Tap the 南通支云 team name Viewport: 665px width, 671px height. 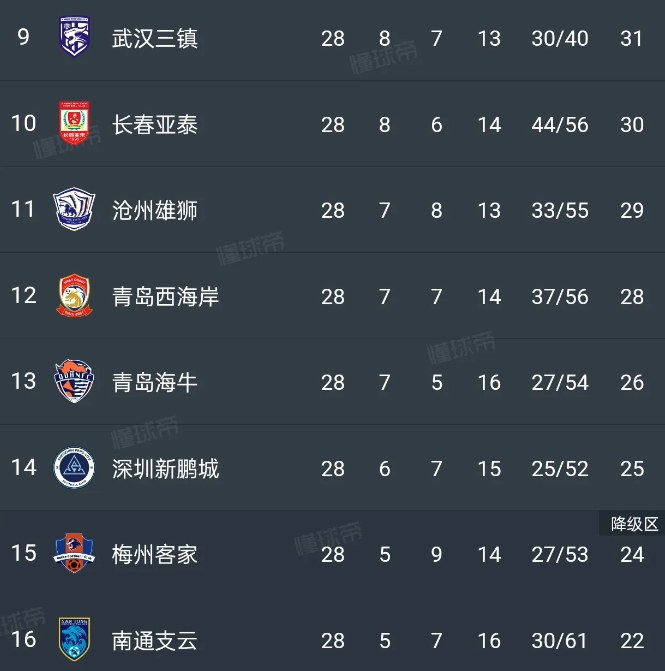coord(154,641)
